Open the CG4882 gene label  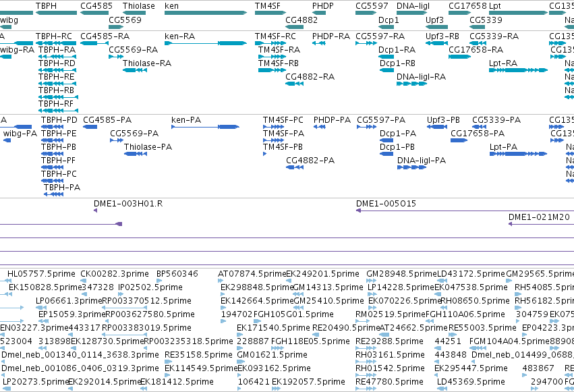click(x=302, y=20)
